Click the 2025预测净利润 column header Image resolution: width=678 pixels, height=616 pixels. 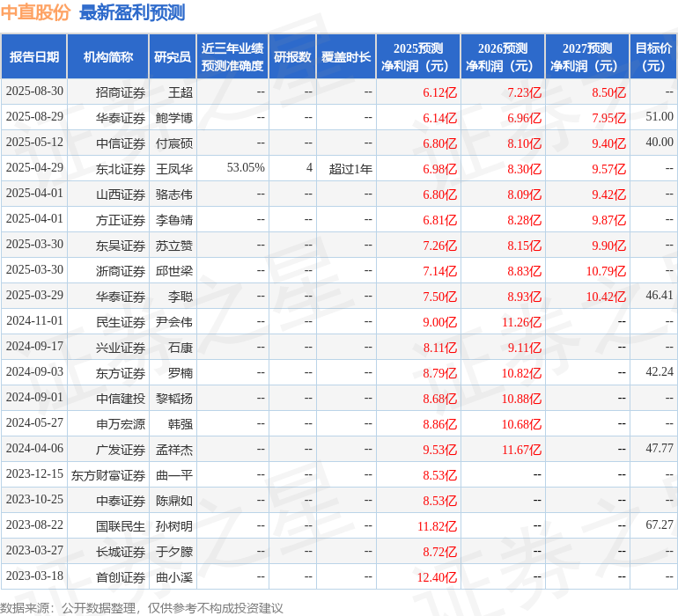pyautogui.click(x=418, y=57)
